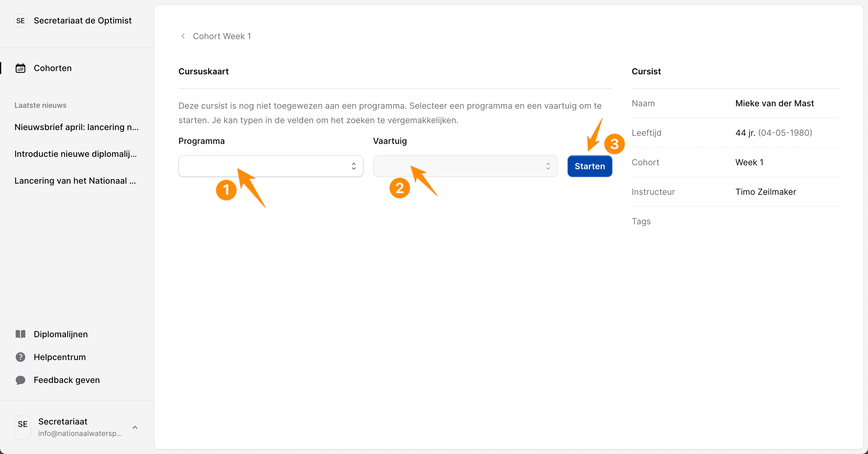The height and width of the screenshot is (454, 868).
Task: Click instructor name Timo Zeilmaker
Action: click(766, 192)
